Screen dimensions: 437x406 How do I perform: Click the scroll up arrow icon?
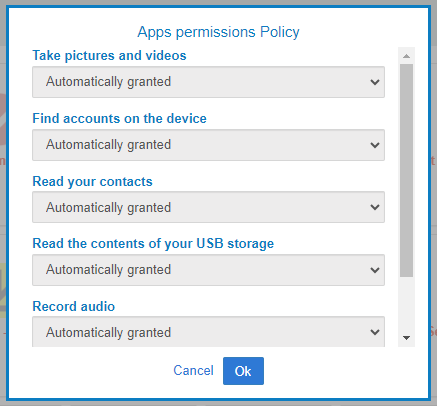click(406, 56)
